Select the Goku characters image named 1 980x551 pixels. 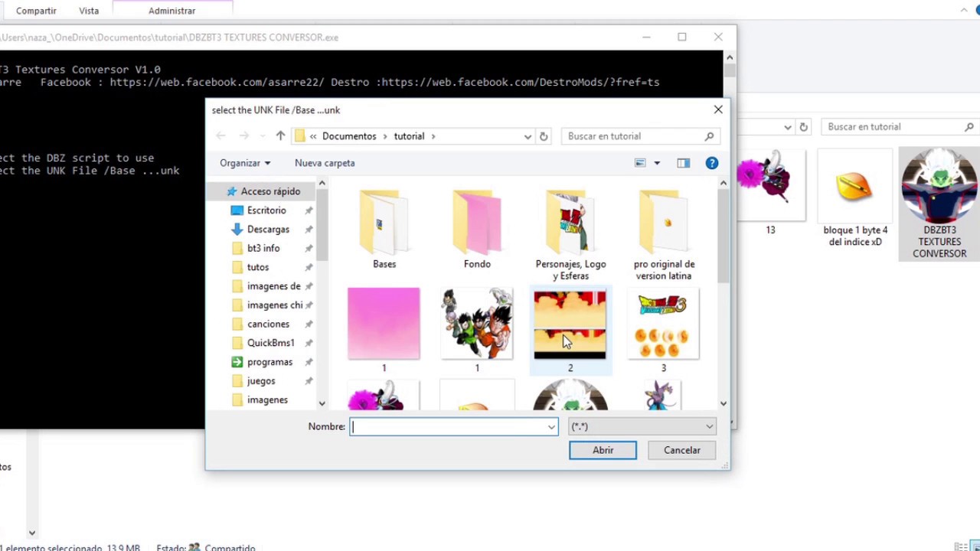[x=477, y=330]
